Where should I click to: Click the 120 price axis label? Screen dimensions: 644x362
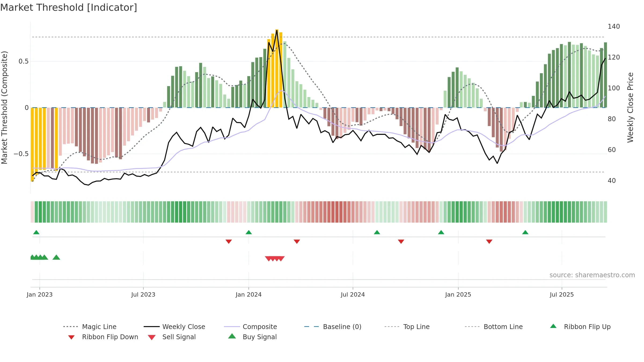pos(614,57)
